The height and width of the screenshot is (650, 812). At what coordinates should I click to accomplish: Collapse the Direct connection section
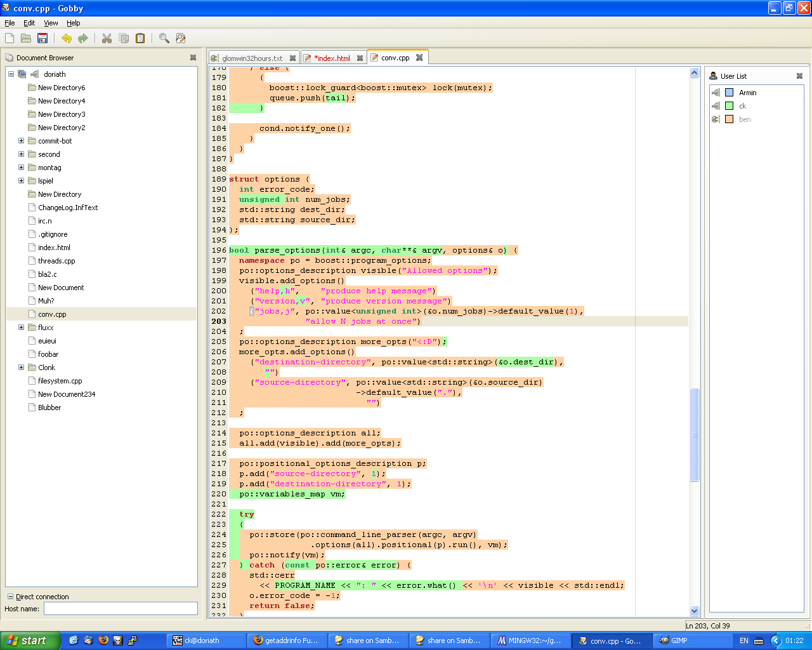(x=10, y=597)
